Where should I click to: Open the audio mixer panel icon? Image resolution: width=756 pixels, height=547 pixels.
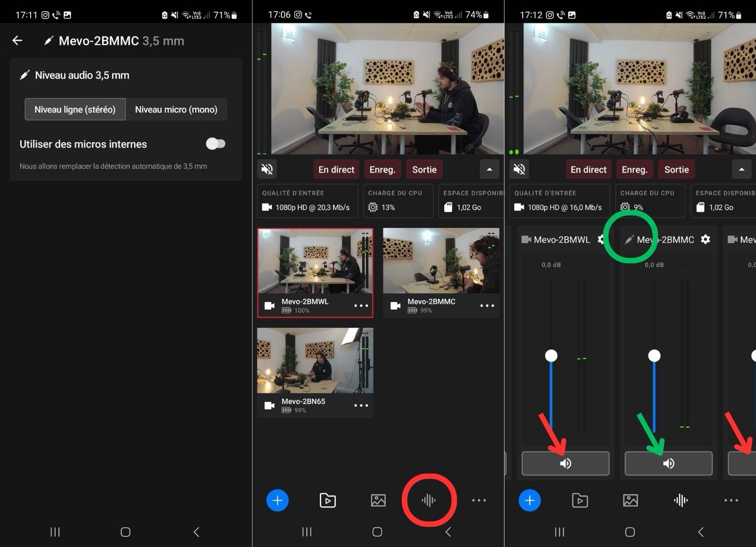point(429,500)
